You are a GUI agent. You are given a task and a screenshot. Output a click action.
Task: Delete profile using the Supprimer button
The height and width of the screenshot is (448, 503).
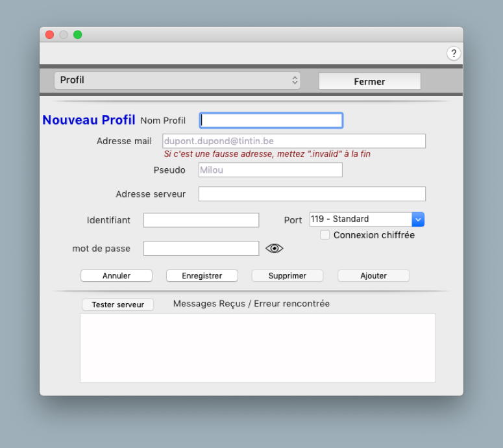(x=288, y=276)
